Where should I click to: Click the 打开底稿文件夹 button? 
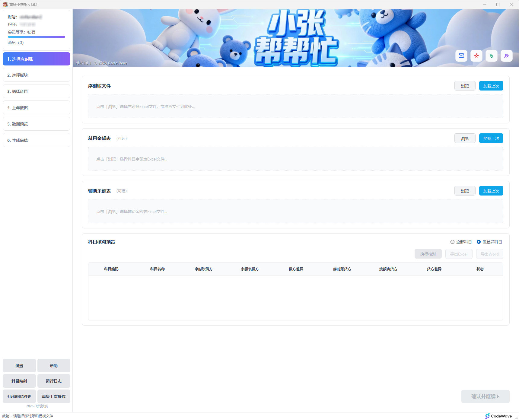[19, 396]
